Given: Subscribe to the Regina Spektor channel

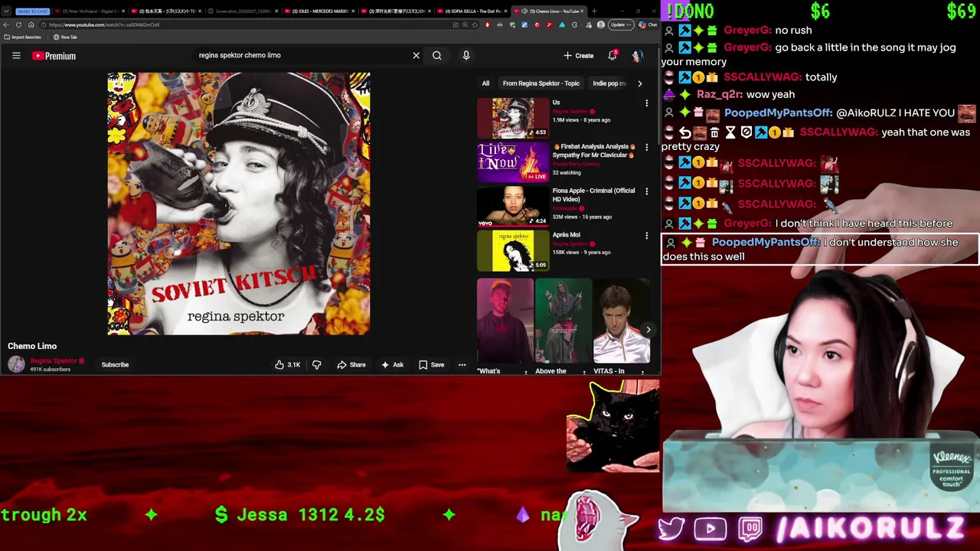Looking at the screenshot, I should (115, 365).
